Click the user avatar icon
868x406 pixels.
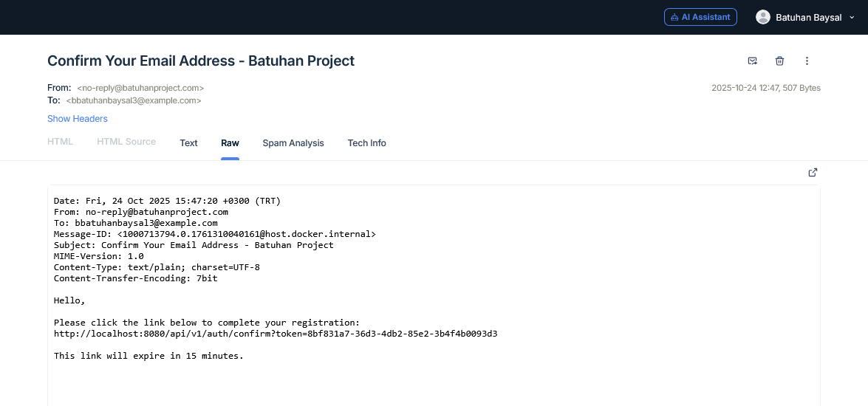[x=763, y=17]
